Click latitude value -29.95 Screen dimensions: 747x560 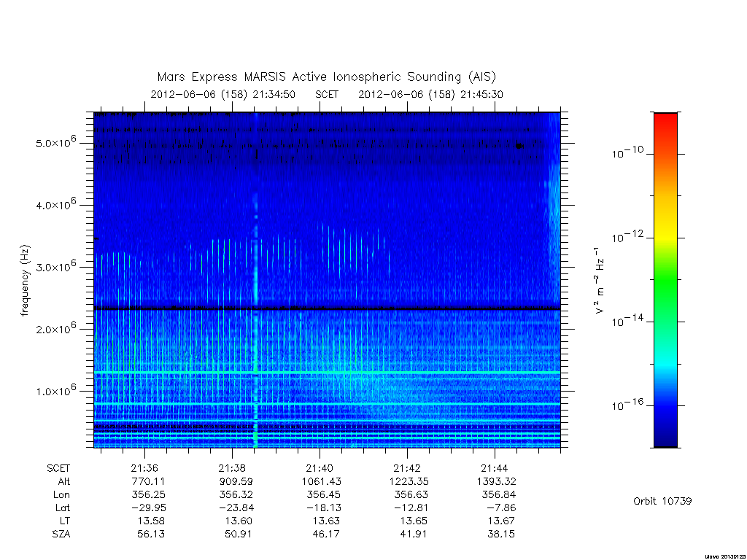149,507
